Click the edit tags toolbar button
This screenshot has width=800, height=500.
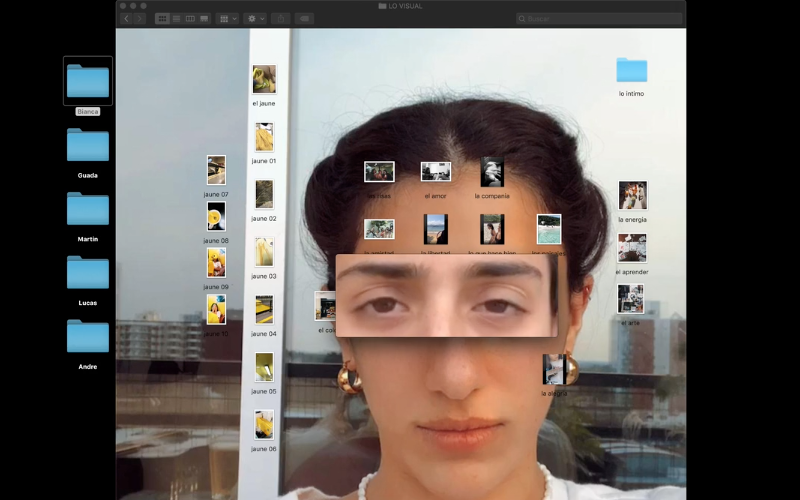coord(304,18)
